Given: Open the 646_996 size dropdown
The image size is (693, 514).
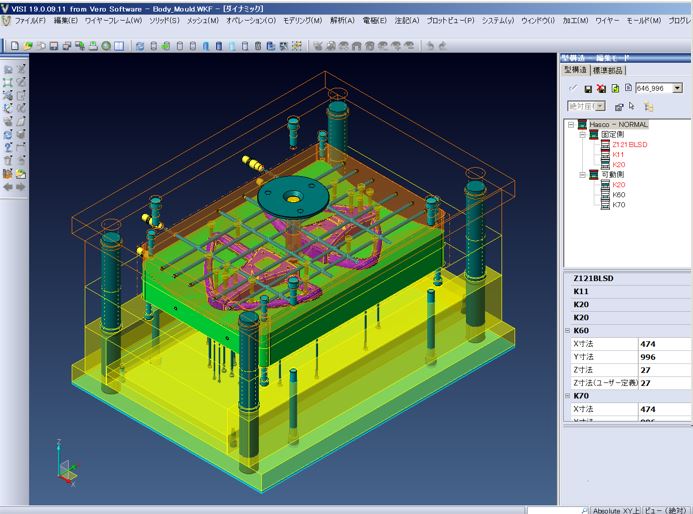Looking at the screenshot, I should pos(677,88).
